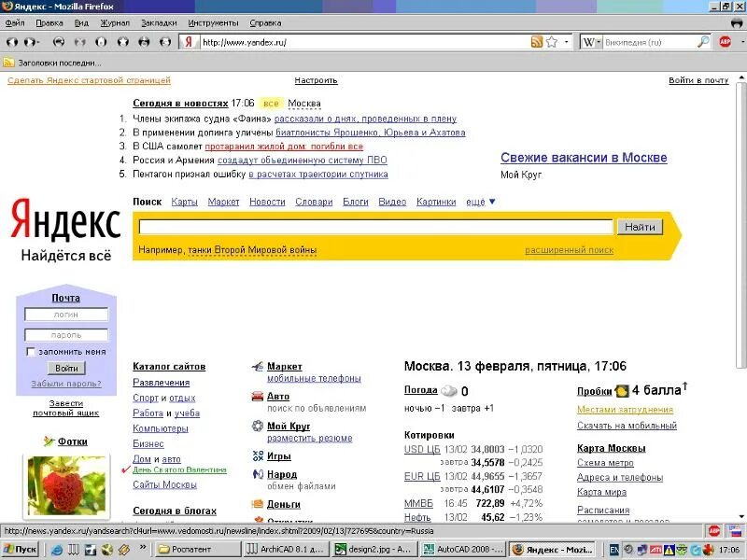Image resolution: width=747 pixels, height=560 pixels.
Task: Switch to the ArchiCAD 8.1 taskbar window
Action: point(286,549)
